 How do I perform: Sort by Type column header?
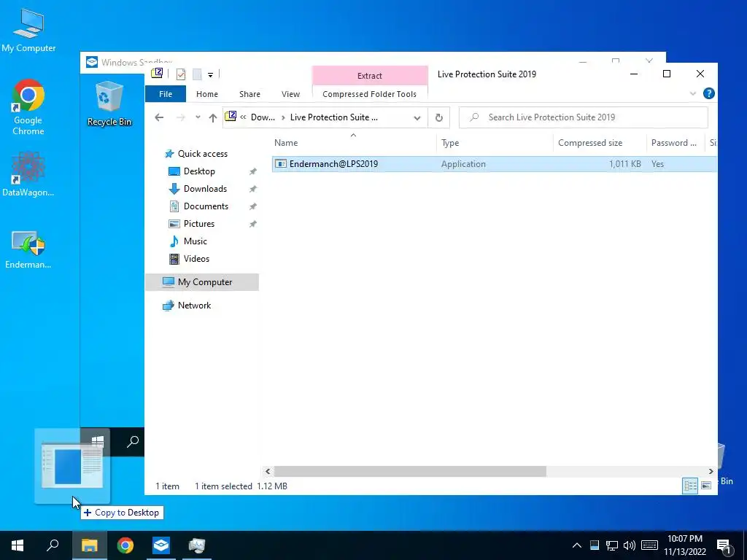point(495,142)
